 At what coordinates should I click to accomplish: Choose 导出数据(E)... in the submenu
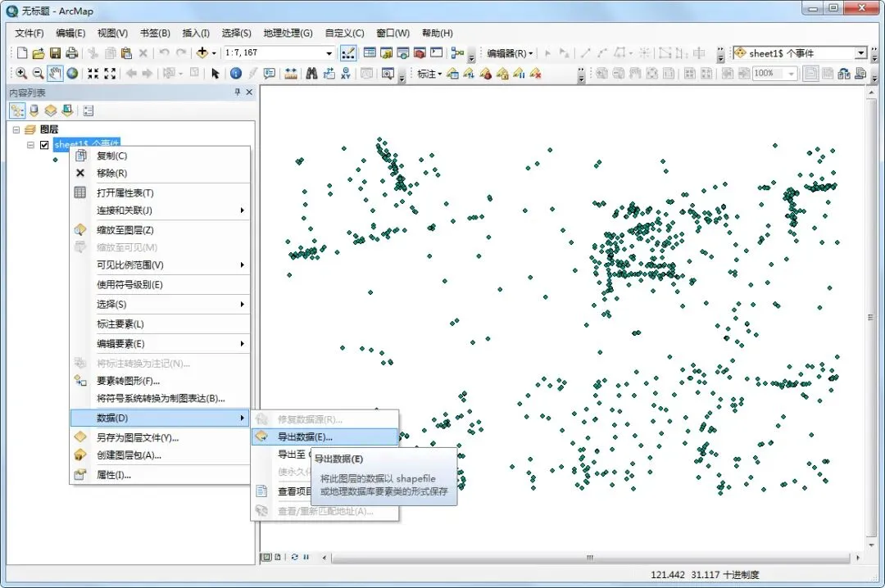(x=325, y=436)
